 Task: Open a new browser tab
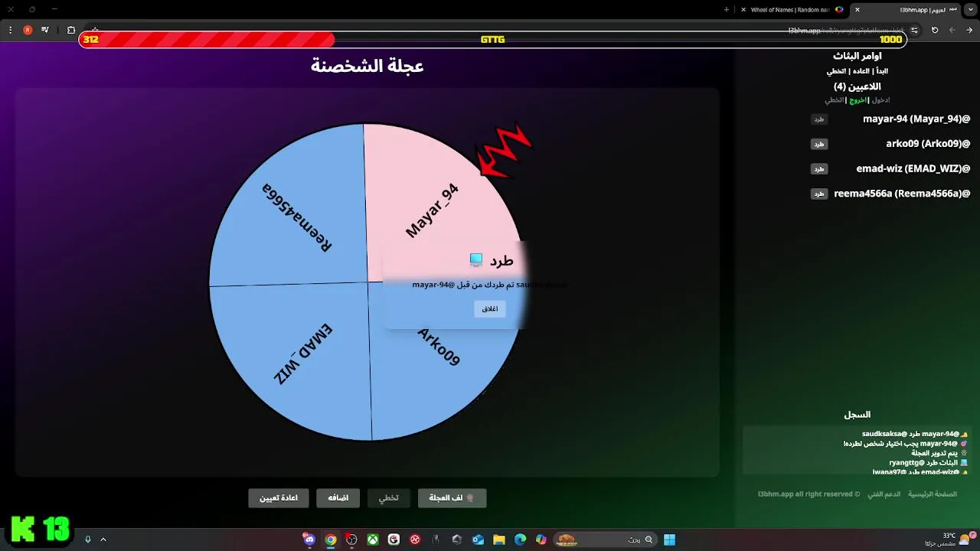[x=727, y=9]
